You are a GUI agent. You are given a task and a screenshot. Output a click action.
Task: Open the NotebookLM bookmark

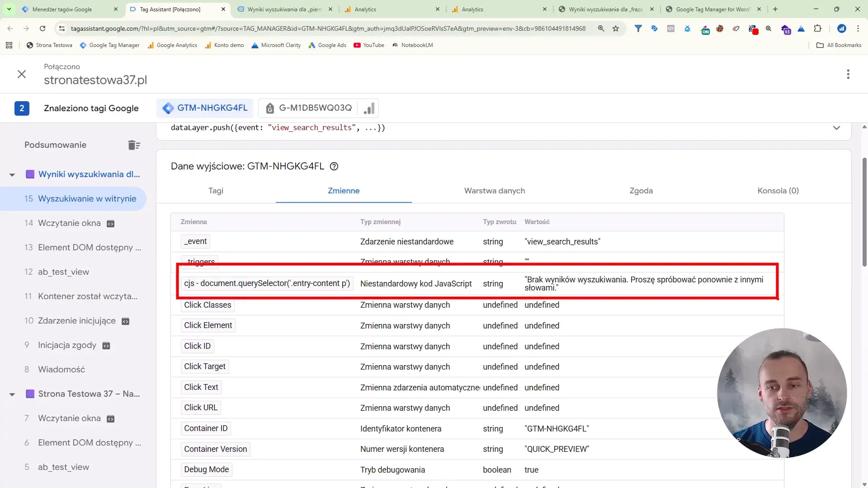pos(412,45)
